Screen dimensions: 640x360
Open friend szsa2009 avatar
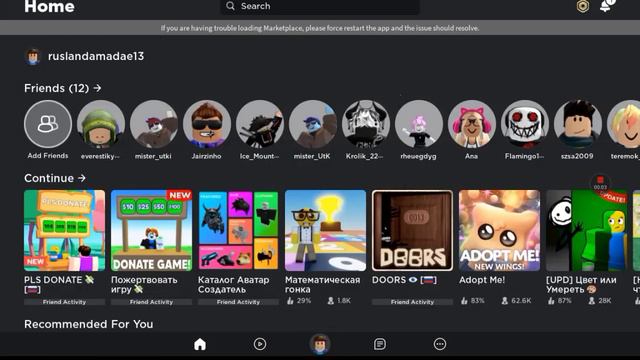[578, 124]
